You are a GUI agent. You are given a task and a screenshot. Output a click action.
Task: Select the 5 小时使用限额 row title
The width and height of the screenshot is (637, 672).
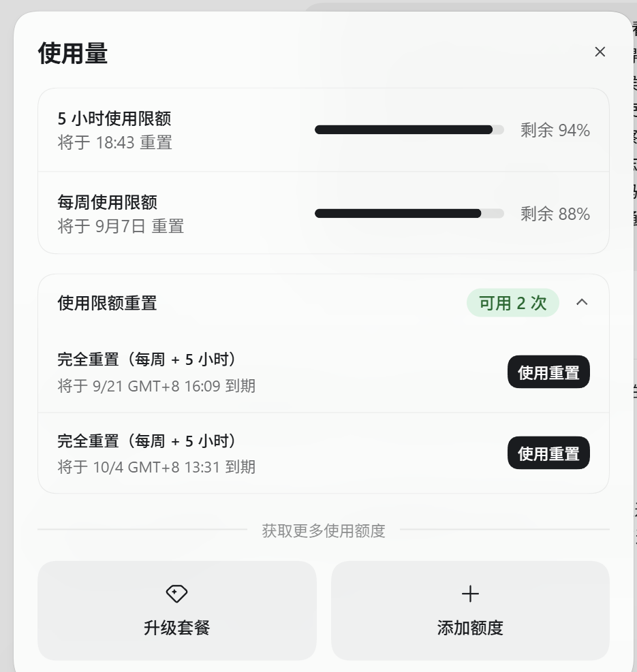[114, 118]
